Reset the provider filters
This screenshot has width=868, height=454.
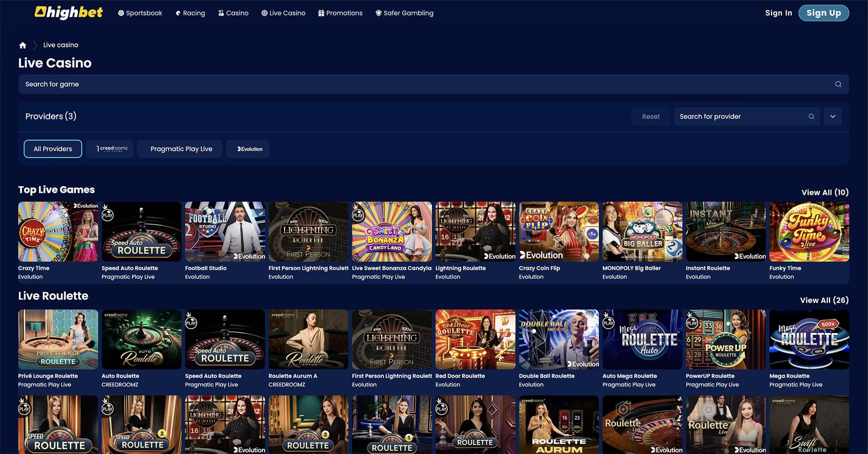(x=650, y=117)
